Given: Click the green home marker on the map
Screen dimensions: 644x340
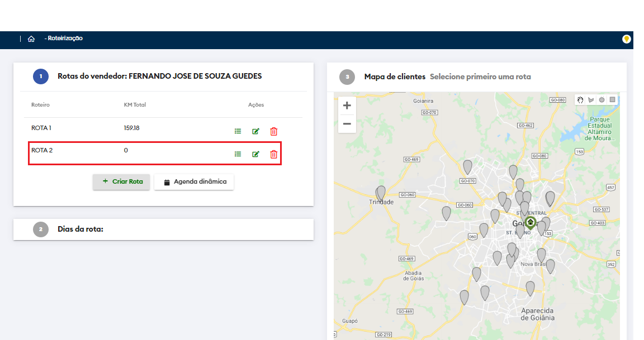Looking at the screenshot, I should coord(531,223).
